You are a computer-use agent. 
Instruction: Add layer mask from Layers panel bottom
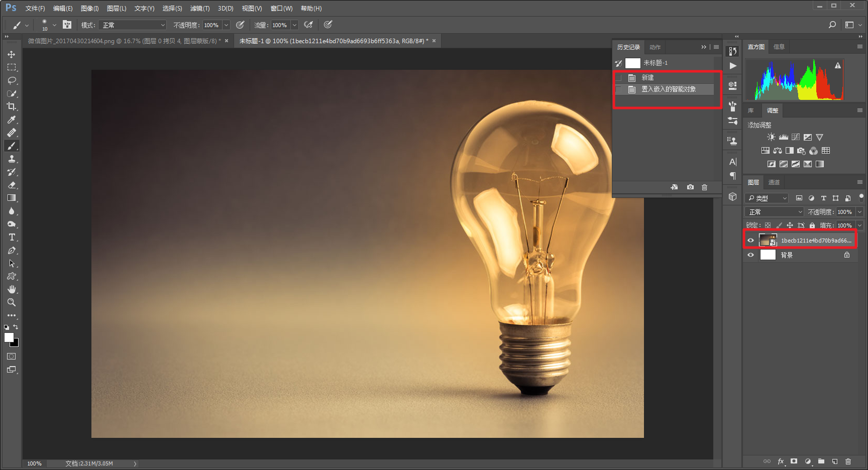794,461
